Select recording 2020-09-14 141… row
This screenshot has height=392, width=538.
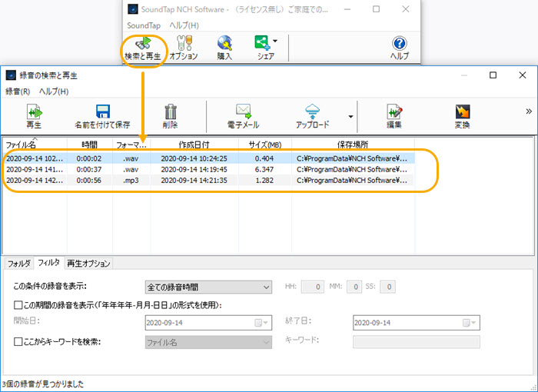[x=208, y=169]
